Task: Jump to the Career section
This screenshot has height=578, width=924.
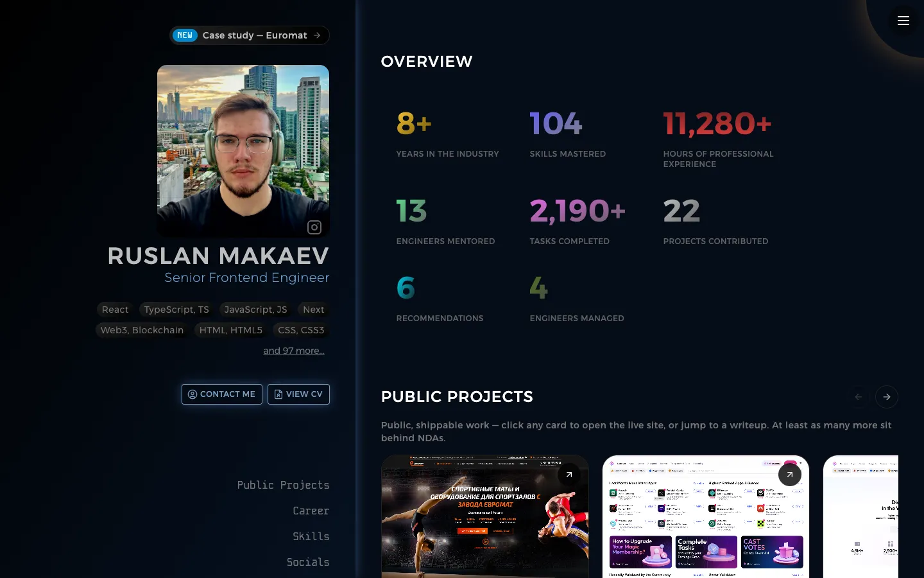Action: [311, 511]
